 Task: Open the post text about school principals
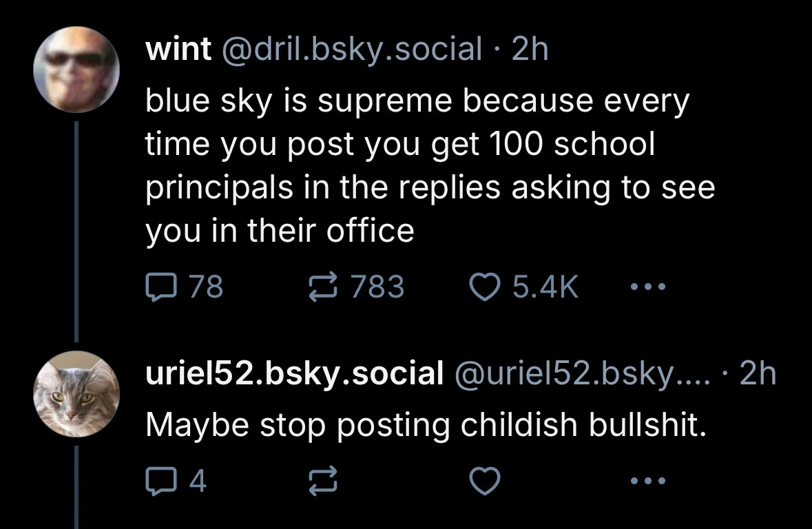pyautogui.click(x=430, y=165)
